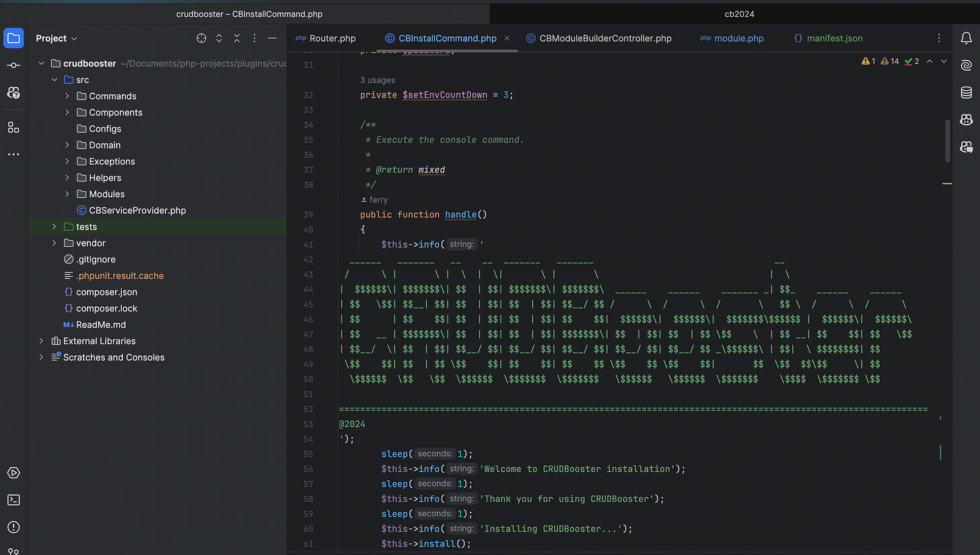This screenshot has height=555, width=980.
Task: Open the Database tool window
Action: [x=966, y=92]
